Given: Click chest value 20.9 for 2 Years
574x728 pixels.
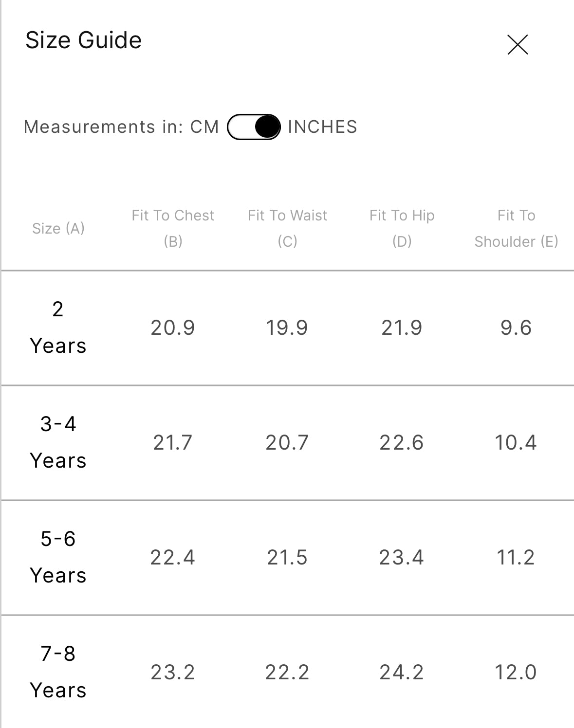Looking at the screenshot, I should pyautogui.click(x=173, y=328).
